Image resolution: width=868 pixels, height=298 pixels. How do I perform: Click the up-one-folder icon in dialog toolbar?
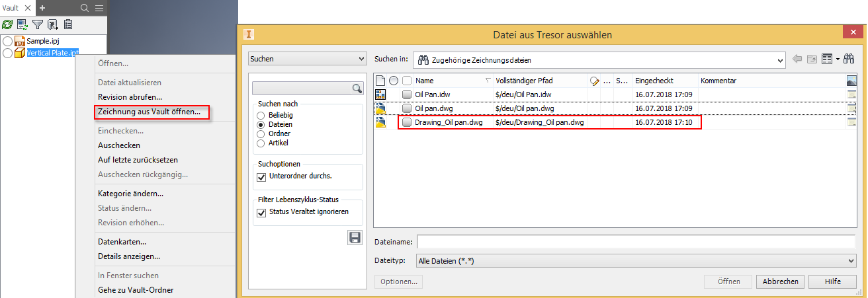pos(812,59)
